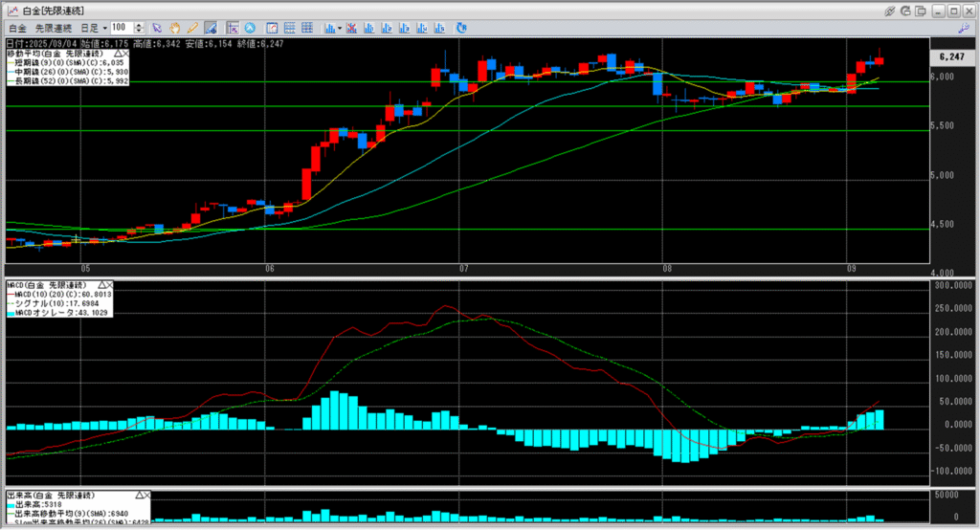
Task: Open the chart settings window icon
Action: pos(272,28)
